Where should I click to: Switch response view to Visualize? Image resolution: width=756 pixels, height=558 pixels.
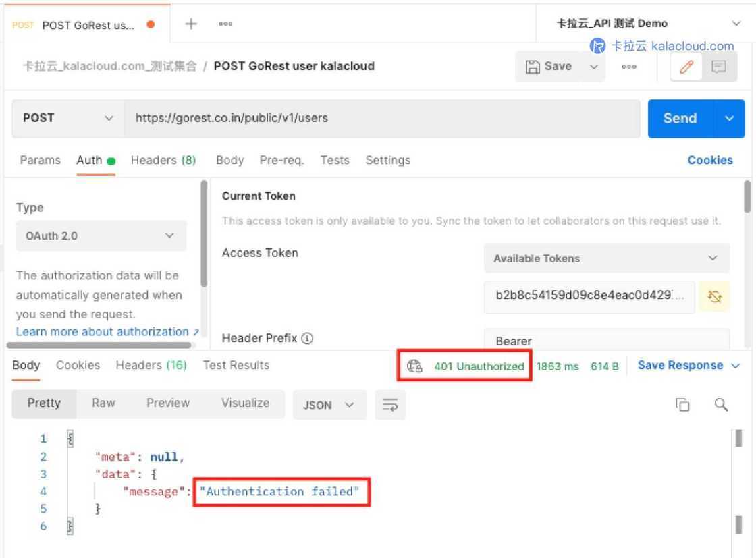(x=246, y=403)
